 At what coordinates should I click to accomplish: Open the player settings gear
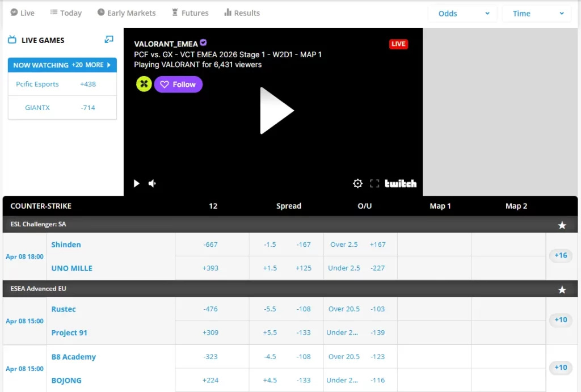pos(357,183)
